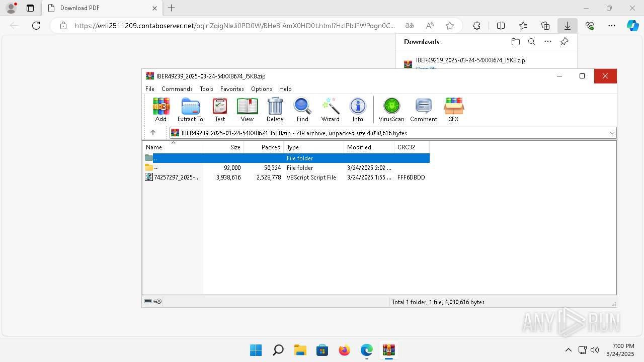Click the Delete toolbar icon
This screenshot has width=644, height=362.
click(x=275, y=110)
